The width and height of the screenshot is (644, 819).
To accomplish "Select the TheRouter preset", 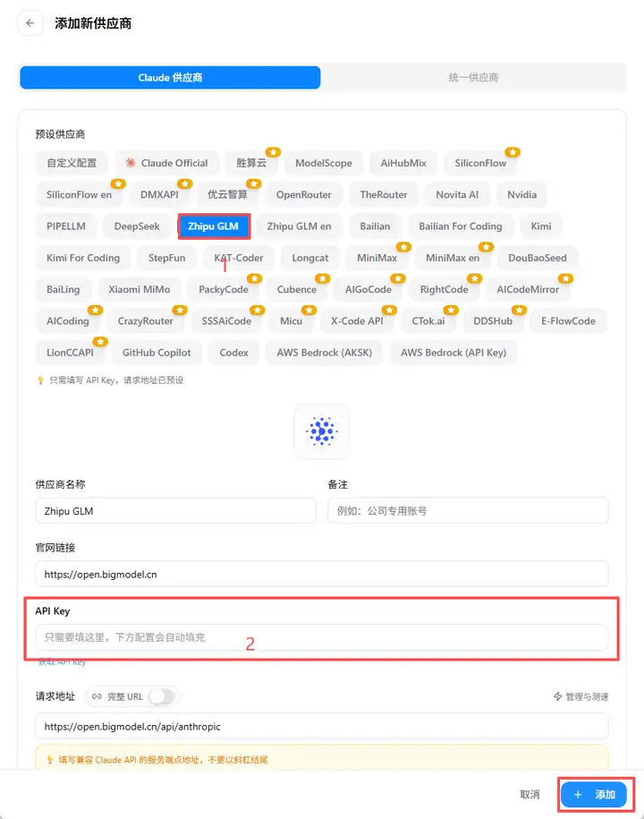I will pos(384,195).
